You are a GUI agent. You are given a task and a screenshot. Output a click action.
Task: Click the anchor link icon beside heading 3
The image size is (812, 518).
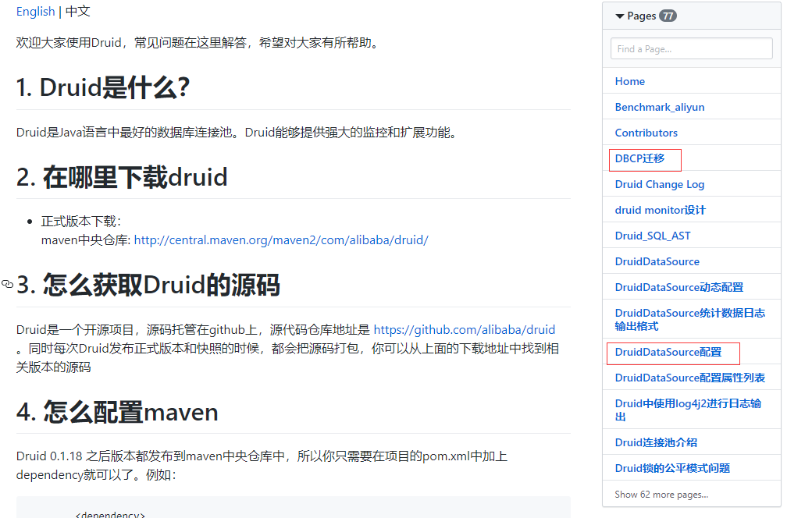pos(7,284)
